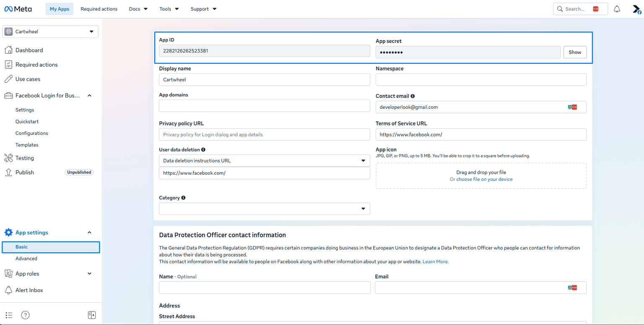The image size is (644, 325).
Task: Click the App secret masked field
Action: [x=468, y=52]
